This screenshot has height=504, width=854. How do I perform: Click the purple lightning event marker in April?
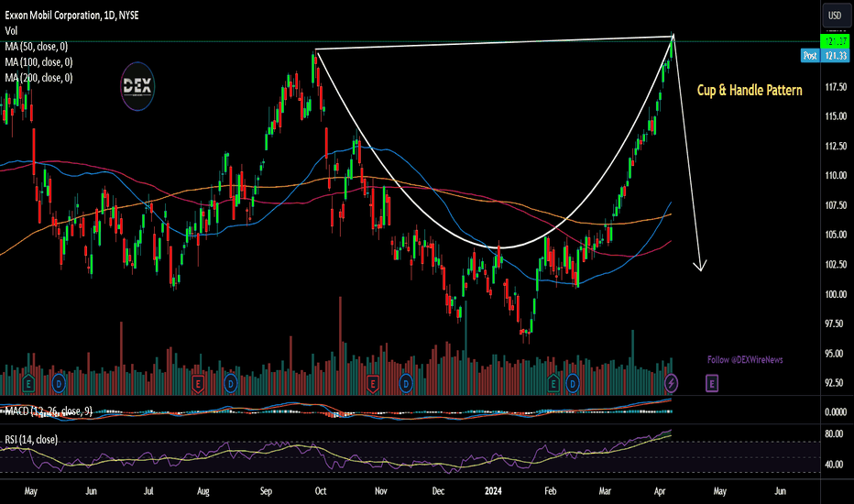[x=671, y=383]
